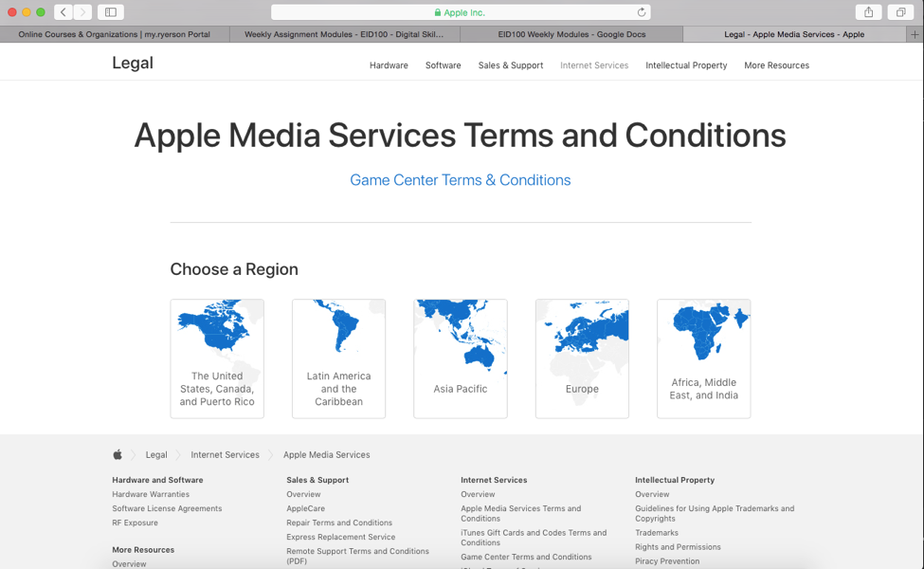Open More Resources nav item
The width and height of the screenshot is (924, 569).
(x=777, y=65)
